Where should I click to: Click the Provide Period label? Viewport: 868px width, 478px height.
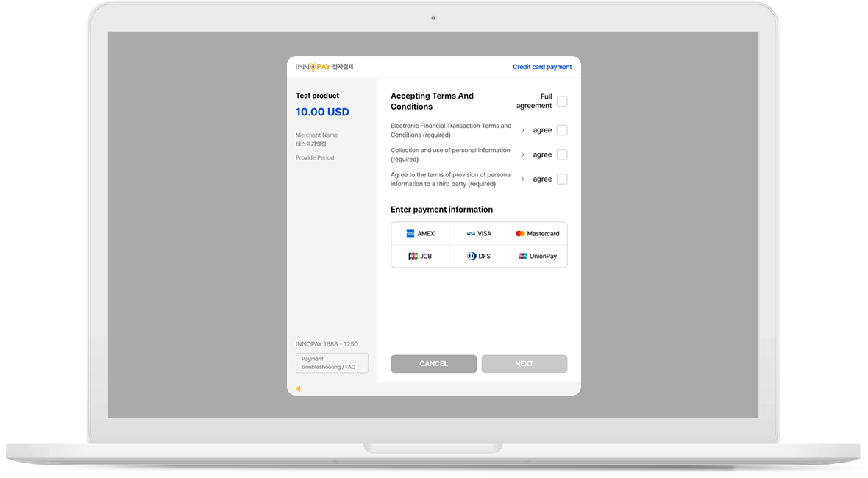pos(314,157)
